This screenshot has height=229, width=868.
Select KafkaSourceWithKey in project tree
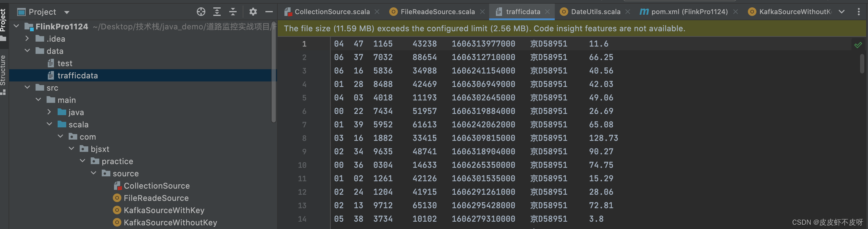164,210
